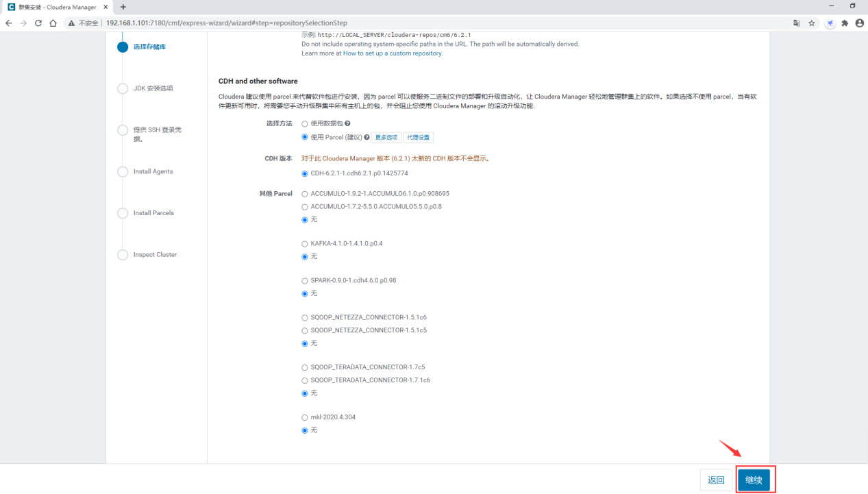Open the extensions puzzle icon
This screenshot has width=868, height=494.
tap(845, 23)
